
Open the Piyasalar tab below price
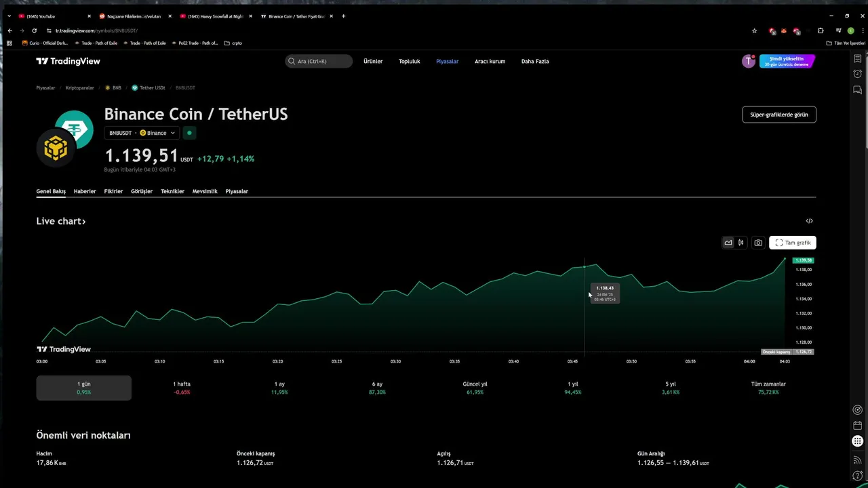237,191
